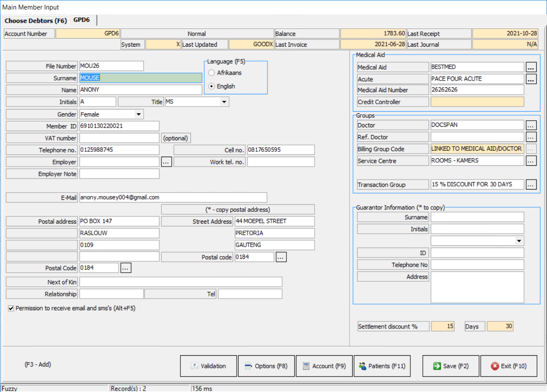Image resolution: width=547 pixels, height=392 pixels.
Task: Click the Save (F2) button
Action: pos(451,366)
